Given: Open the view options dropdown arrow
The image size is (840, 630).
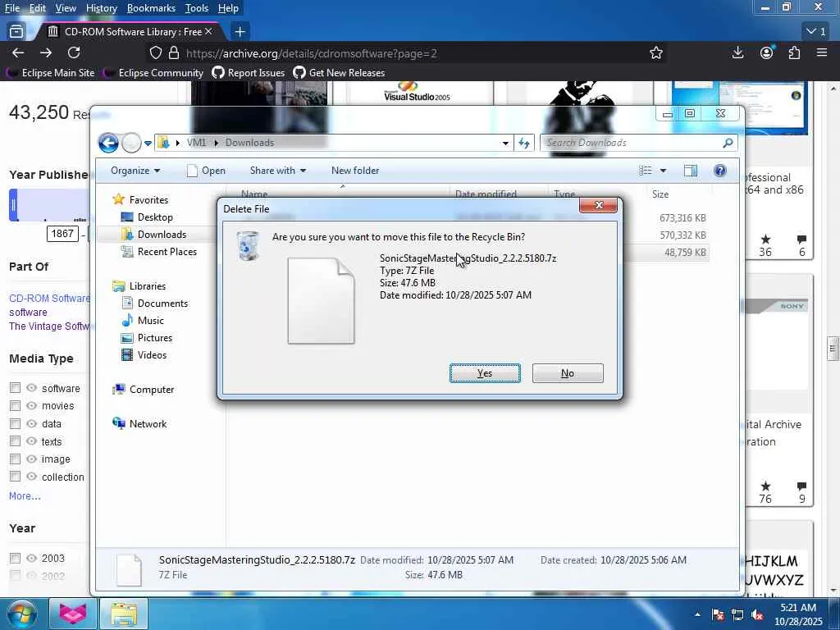Looking at the screenshot, I should pyautogui.click(x=663, y=171).
